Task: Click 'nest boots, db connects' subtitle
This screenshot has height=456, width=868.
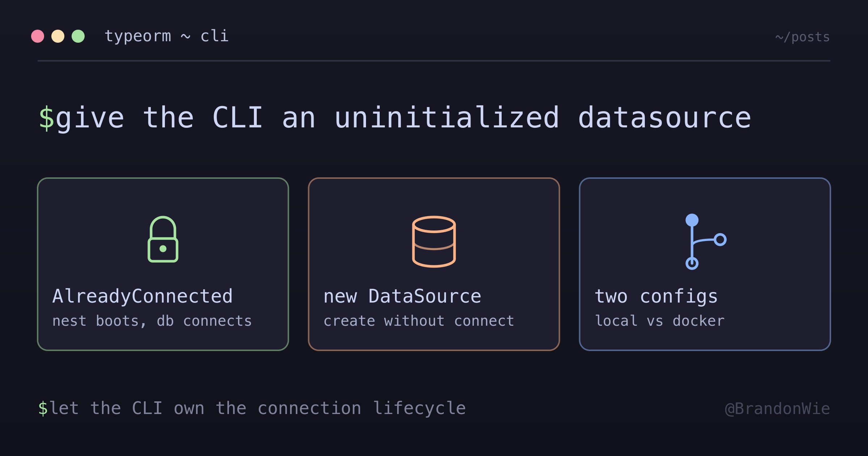Action: coord(152,321)
